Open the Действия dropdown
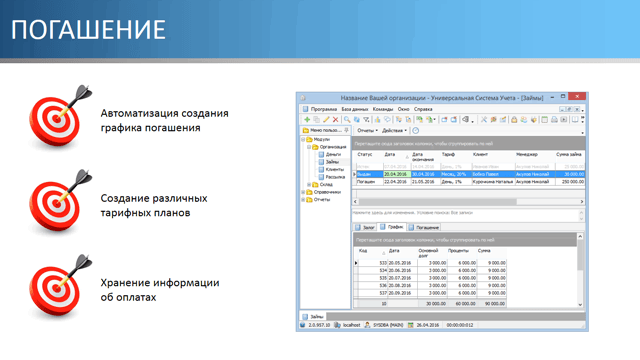The image size is (640, 360). pos(394,131)
